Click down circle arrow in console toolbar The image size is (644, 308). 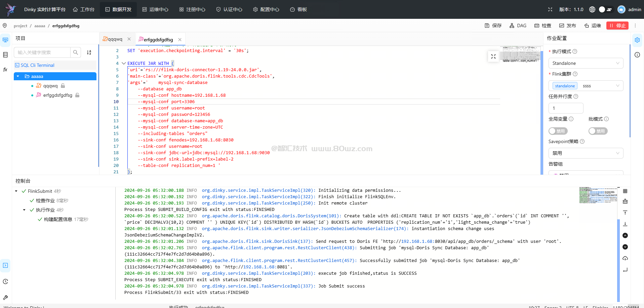coord(625,247)
